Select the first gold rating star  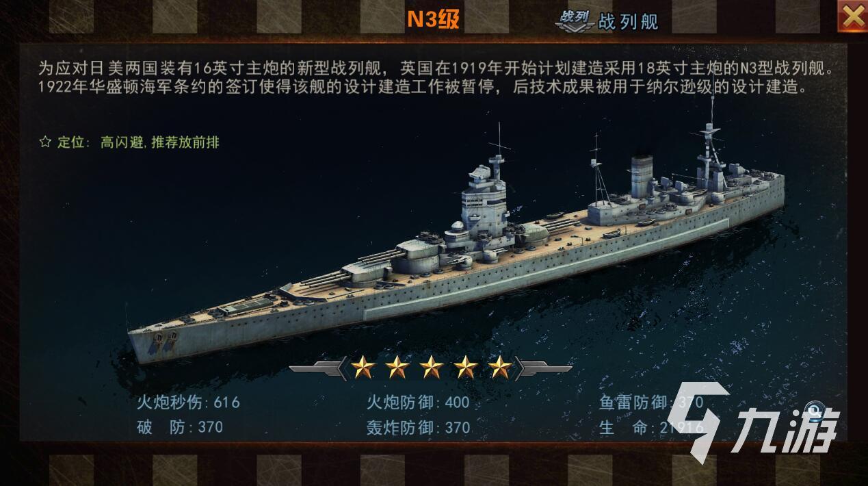point(363,368)
